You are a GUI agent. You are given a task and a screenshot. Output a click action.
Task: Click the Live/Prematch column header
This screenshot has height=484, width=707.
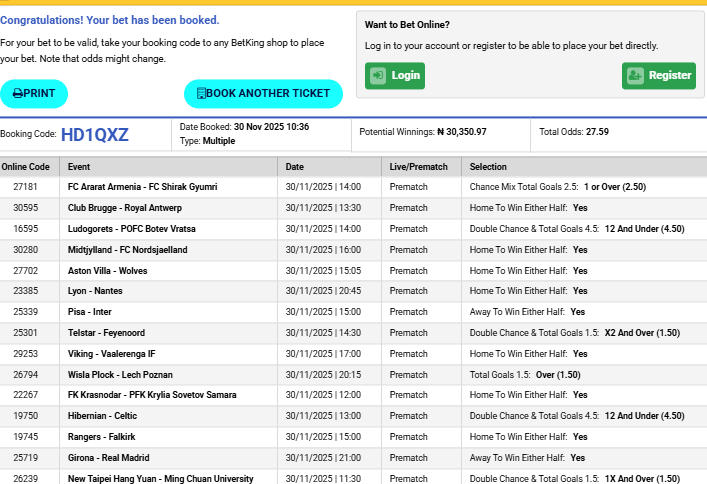tap(418, 167)
